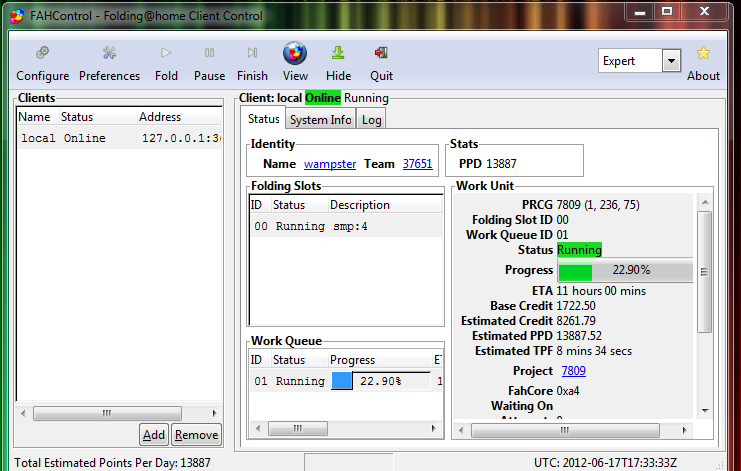Click Work Unit horizontal scrollbar thumb
Screen dimensions: 741x471
tap(565, 430)
